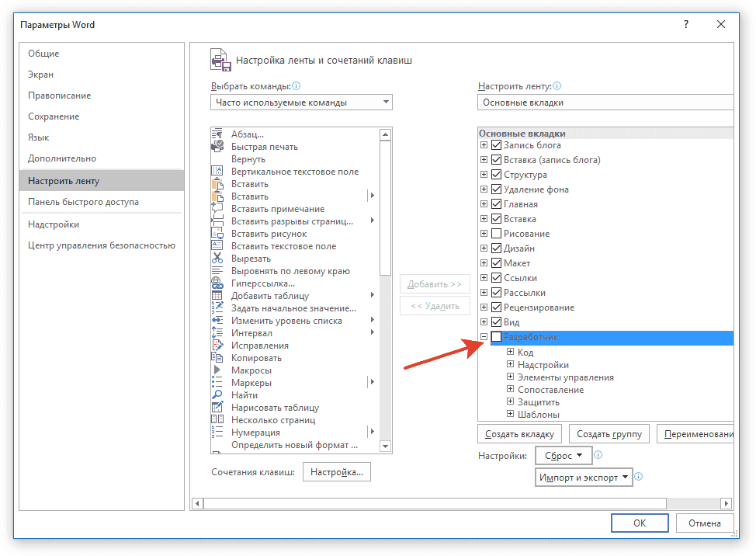This screenshot has width=756, height=556.
Task: Enable the Рисование tab checkbox
Action: 496,234
